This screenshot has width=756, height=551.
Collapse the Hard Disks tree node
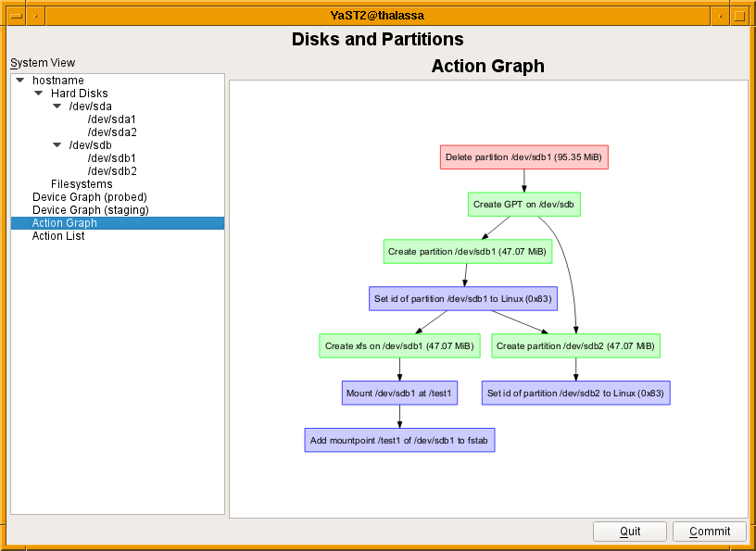tap(39, 94)
